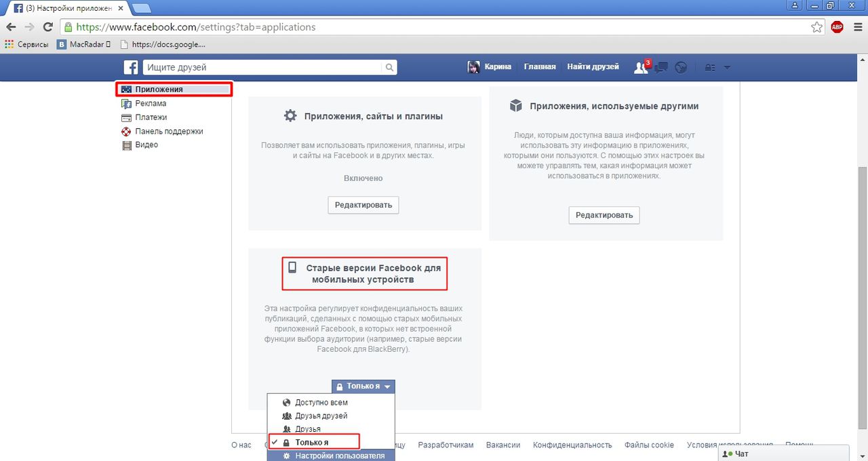
Task: Expand the account menu arrow
Action: 727,67
